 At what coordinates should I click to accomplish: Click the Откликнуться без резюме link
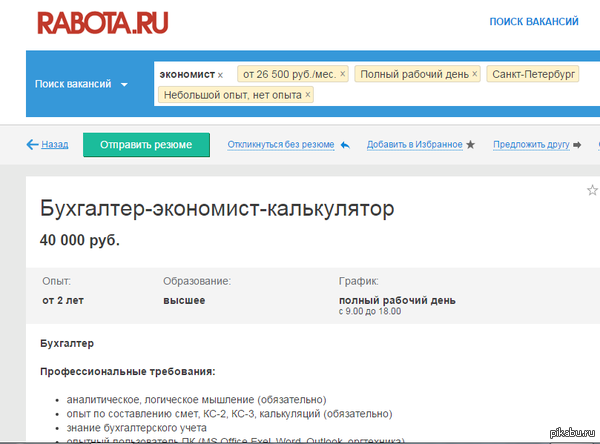click(x=281, y=145)
